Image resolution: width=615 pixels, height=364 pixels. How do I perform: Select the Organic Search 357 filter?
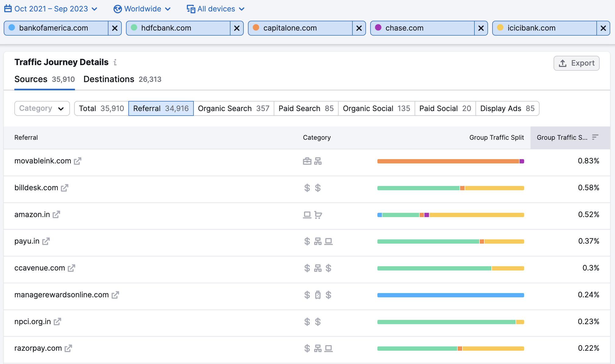(233, 108)
